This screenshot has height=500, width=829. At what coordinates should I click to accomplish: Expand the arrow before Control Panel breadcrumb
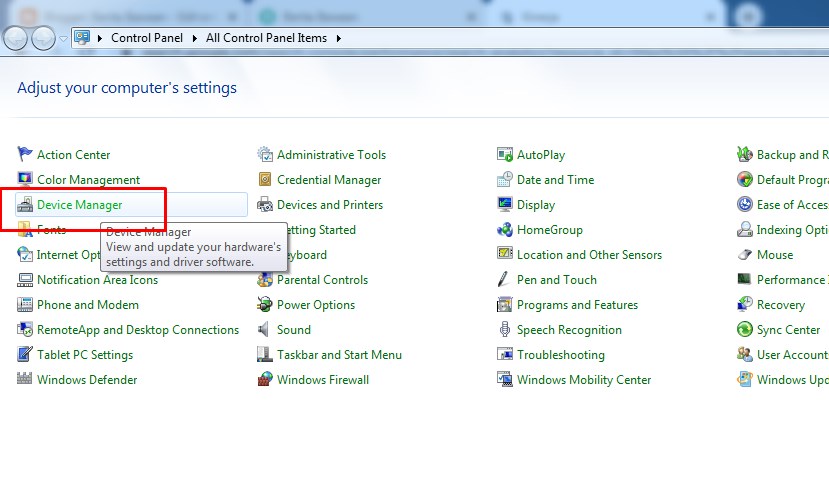pos(99,38)
